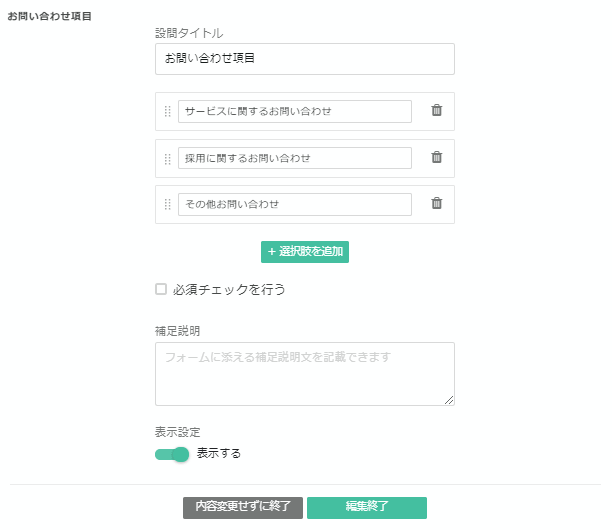The height and width of the screenshot is (530, 612).
Task: Finish editing with the 編集終了 button
Action: (367, 507)
